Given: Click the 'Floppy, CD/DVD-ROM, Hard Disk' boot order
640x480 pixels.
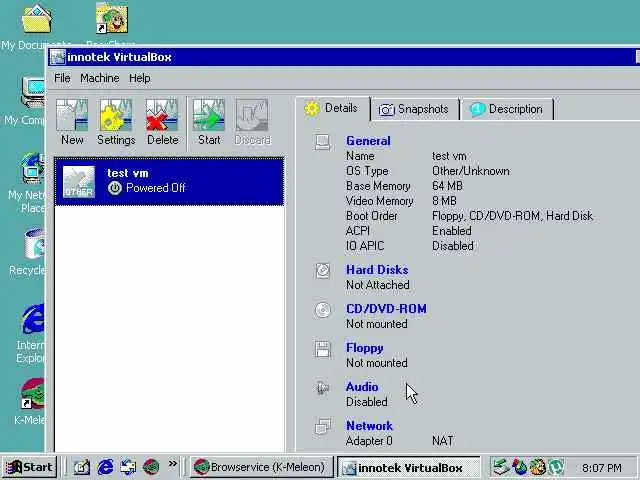Looking at the screenshot, I should [512, 216].
